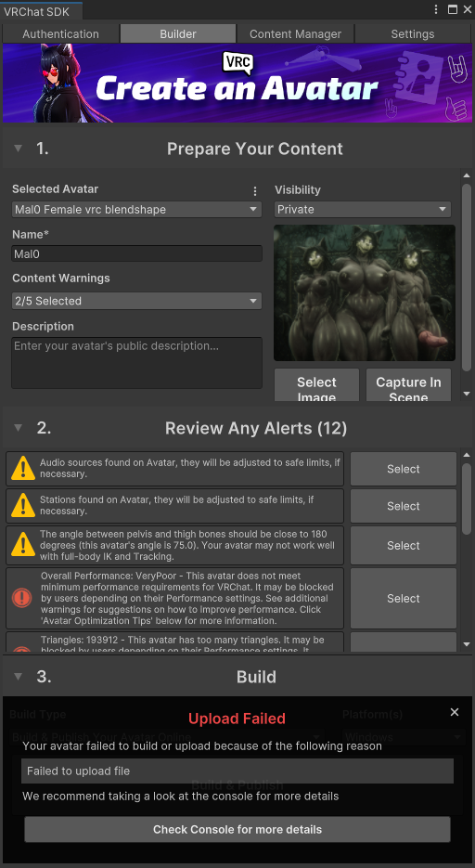Open the three-dot menu beside Selected Avatar
Screen dimensions: 475x868
255,191
